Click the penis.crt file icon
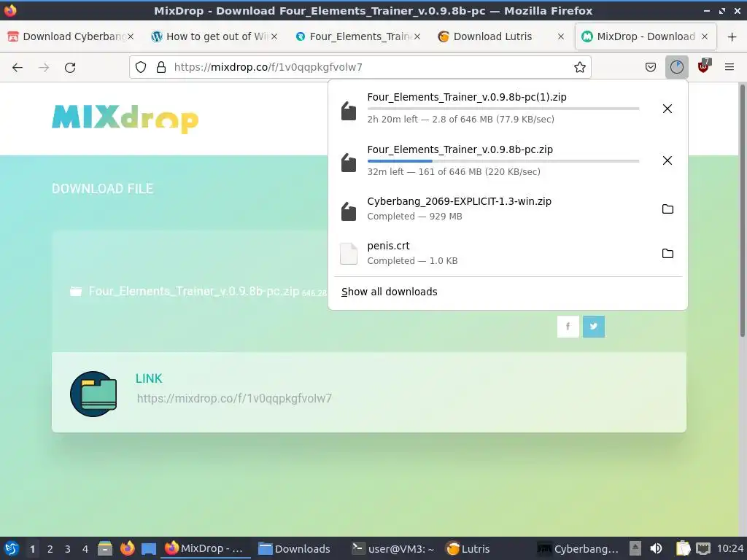The height and width of the screenshot is (560, 747). pos(348,253)
